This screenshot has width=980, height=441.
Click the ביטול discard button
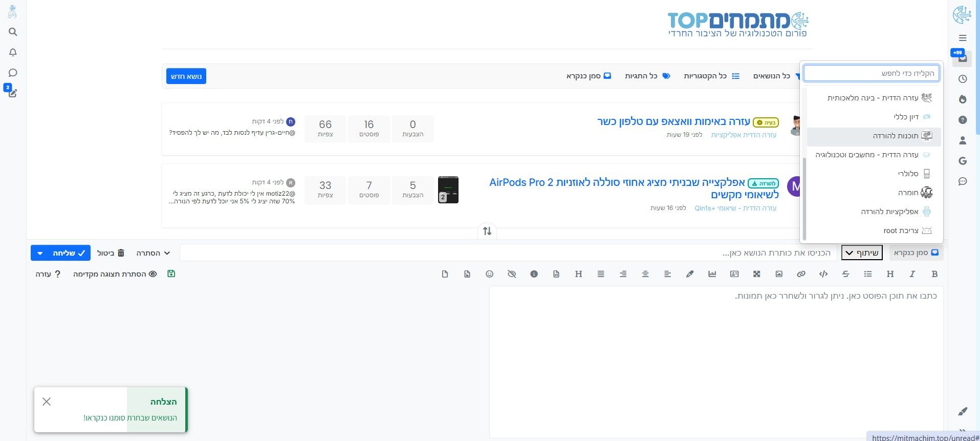tap(111, 253)
